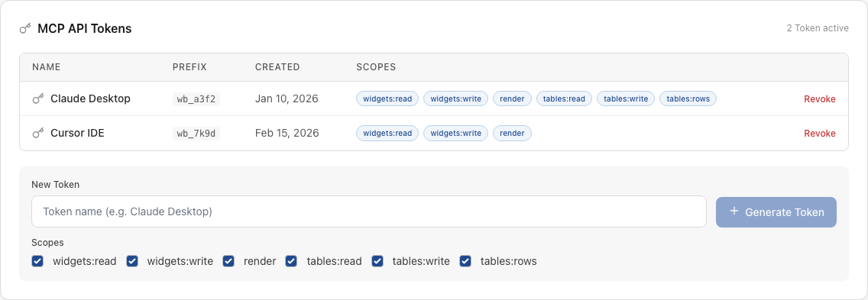Click render badge in Cursor IDE row
Screen dimensions: 868x300
pyautogui.click(x=512, y=134)
